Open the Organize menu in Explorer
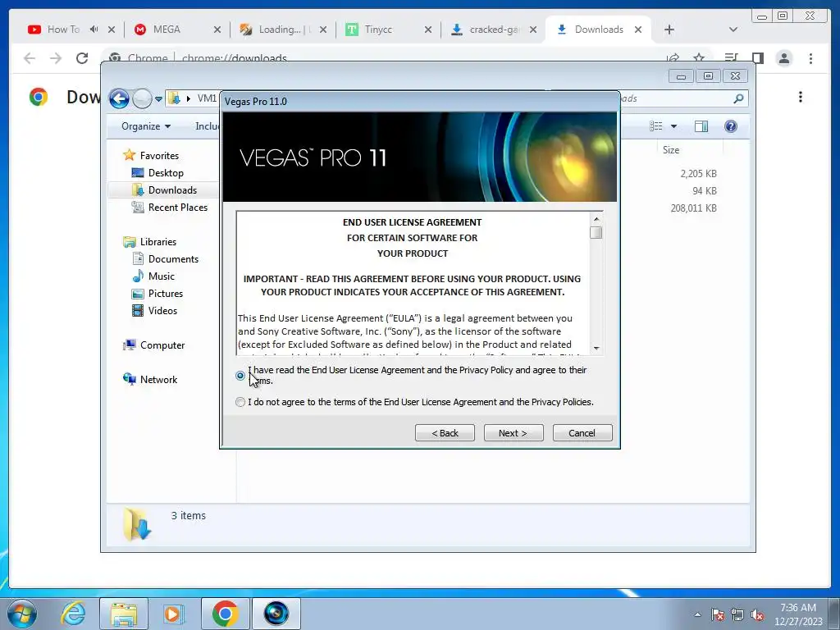 coord(146,126)
